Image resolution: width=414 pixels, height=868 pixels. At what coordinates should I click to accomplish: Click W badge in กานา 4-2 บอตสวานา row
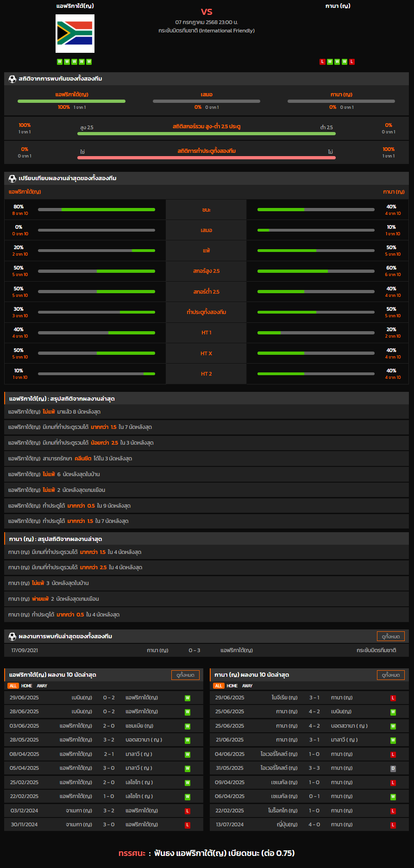(393, 726)
